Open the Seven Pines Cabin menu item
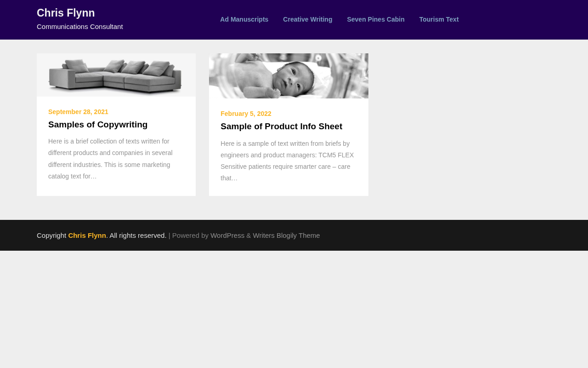The image size is (588, 368). (x=375, y=19)
